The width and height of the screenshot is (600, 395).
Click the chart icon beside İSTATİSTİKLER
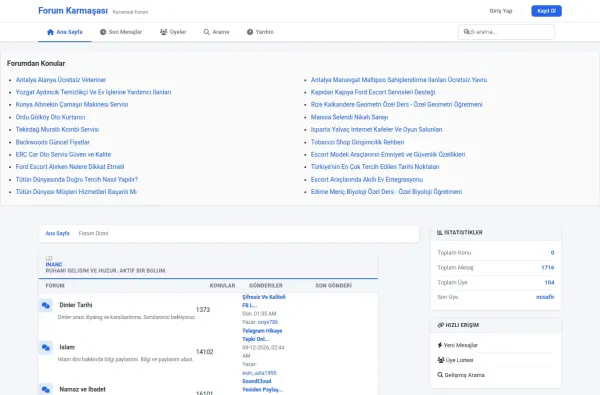(x=440, y=232)
